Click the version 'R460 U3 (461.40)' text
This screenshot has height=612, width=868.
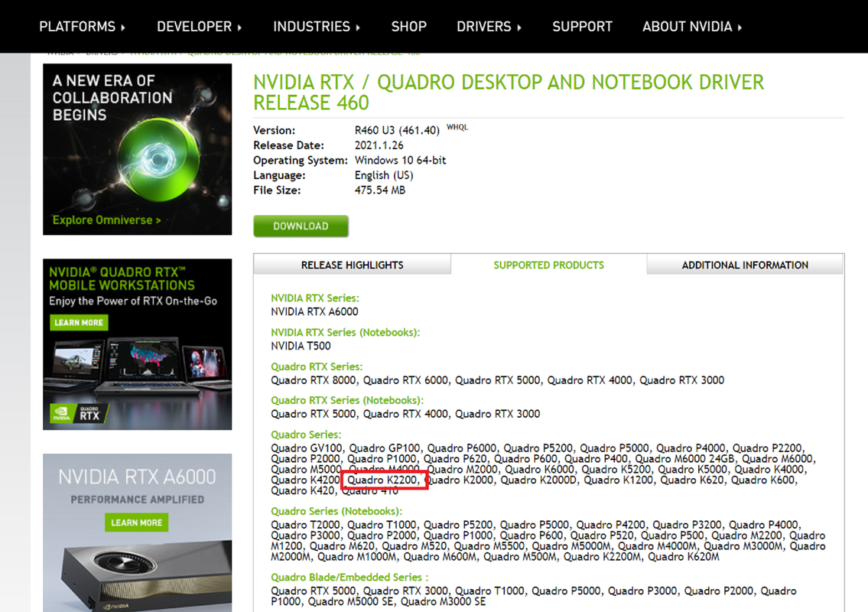pos(397,130)
